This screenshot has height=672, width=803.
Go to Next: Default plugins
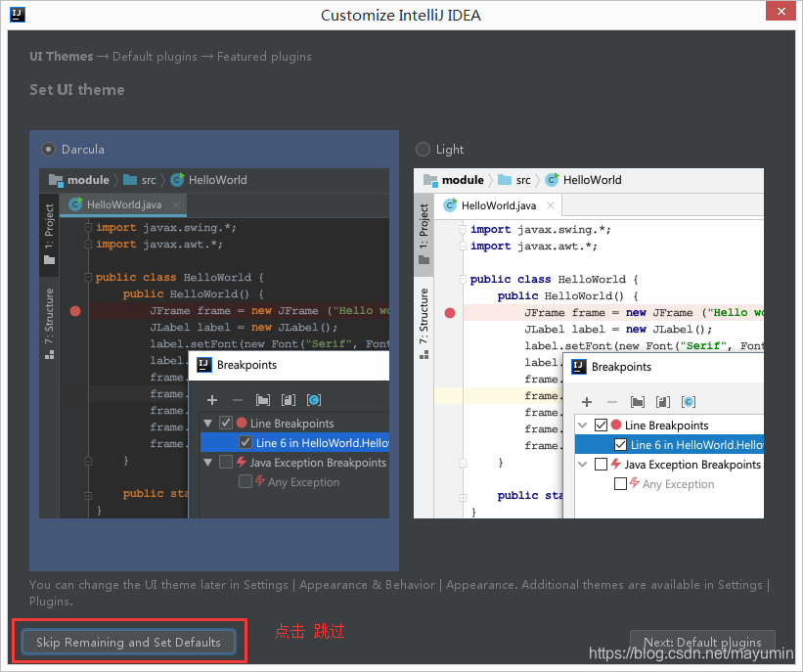(x=702, y=643)
